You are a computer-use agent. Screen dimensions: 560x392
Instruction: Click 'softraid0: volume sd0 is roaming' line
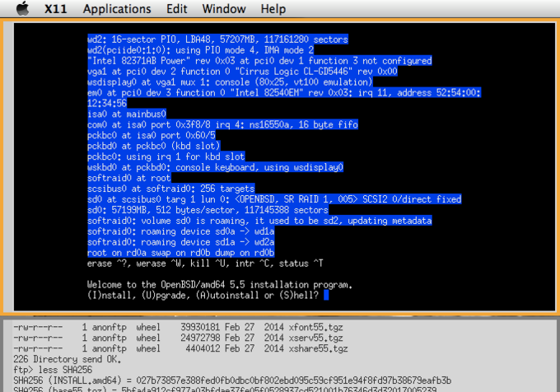[x=259, y=221]
